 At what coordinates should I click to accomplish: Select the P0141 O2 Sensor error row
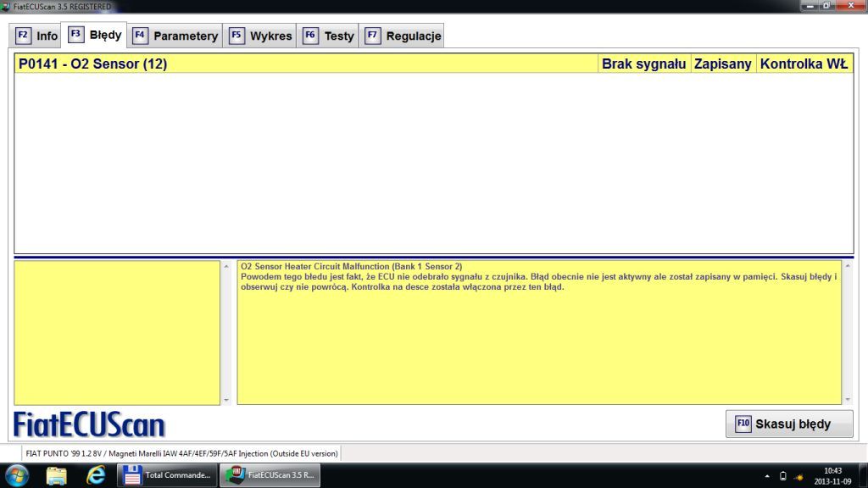point(305,64)
